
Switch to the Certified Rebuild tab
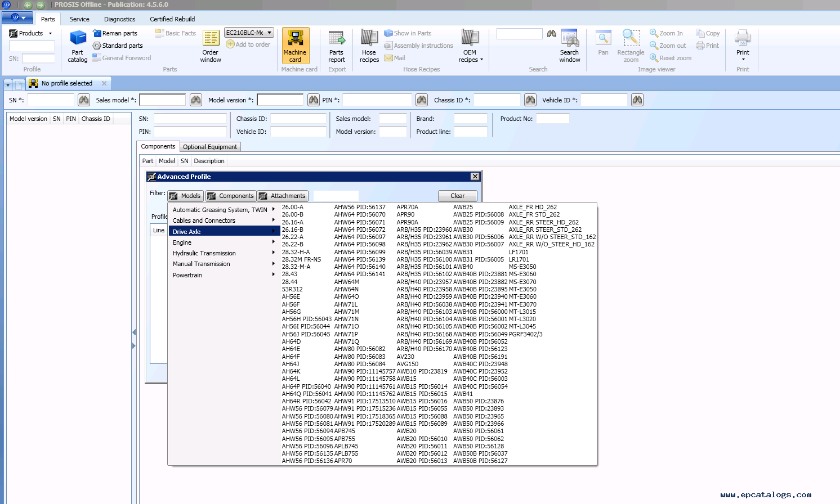(x=172, y=19)
